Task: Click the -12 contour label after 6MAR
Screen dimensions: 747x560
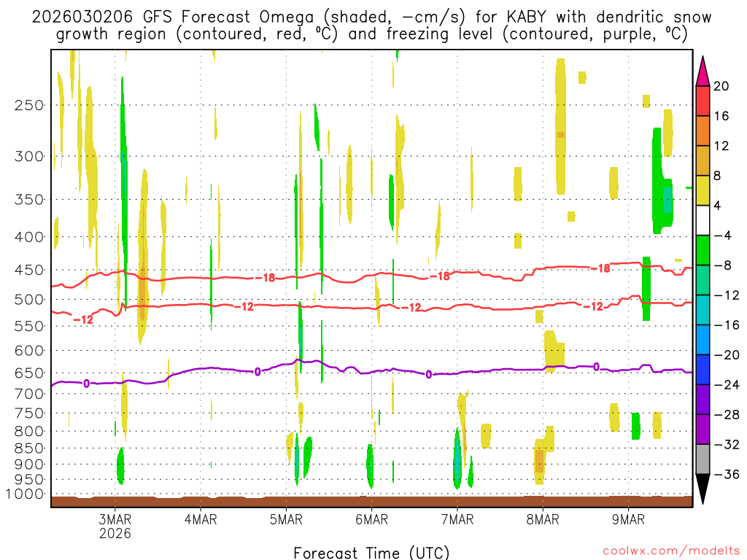Action: pos(411,308)
